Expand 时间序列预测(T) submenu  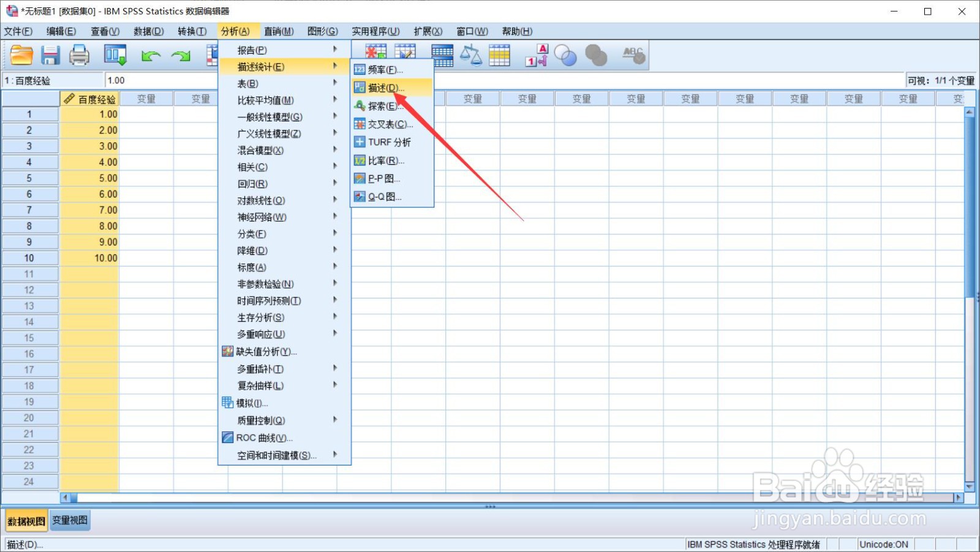tap(284, 301)
